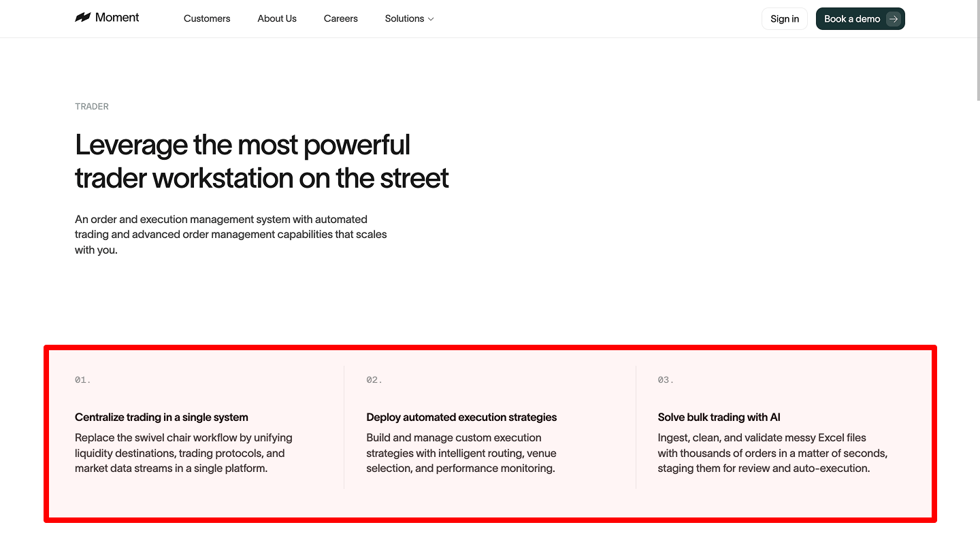Open the Solutions dropdown in the navigation

click(x=408, y=18)
